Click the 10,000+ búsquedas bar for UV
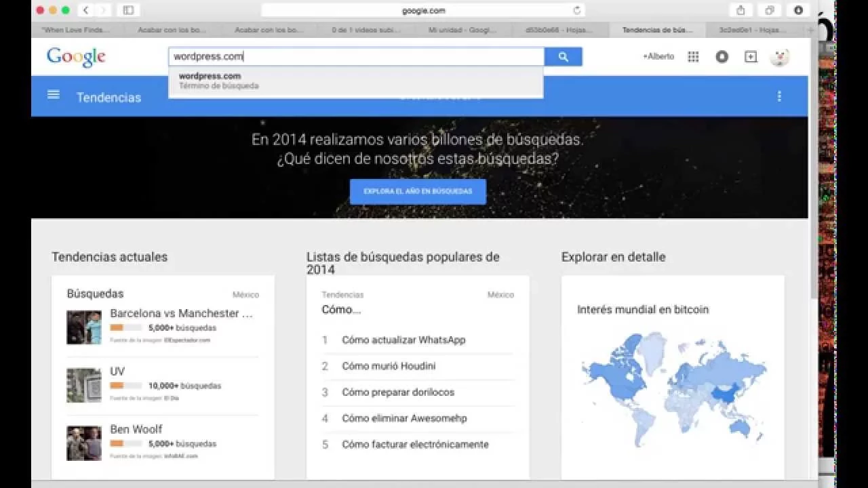This screenshot has height=488, width=868. 125,386
